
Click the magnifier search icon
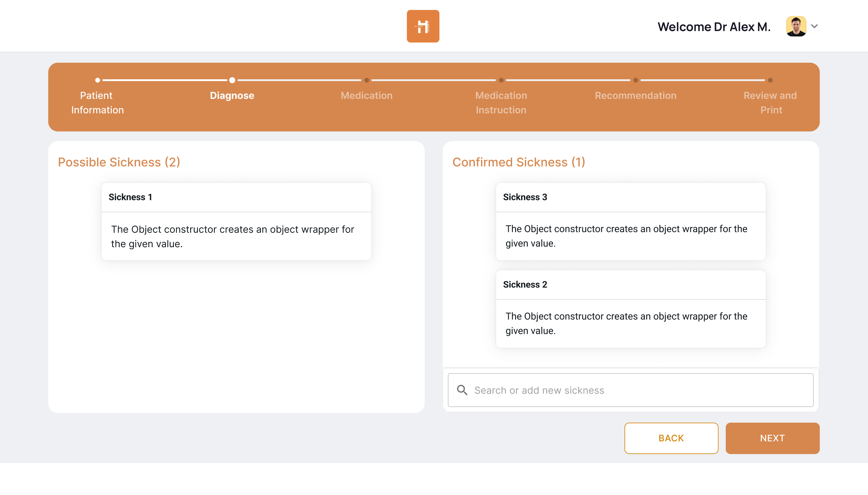point(462,390)
